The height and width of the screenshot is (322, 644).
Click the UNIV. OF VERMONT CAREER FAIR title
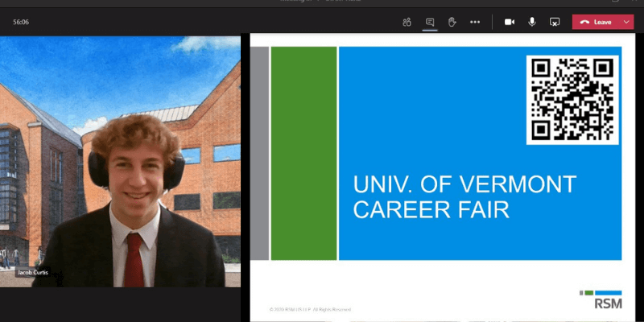point(464,196)
